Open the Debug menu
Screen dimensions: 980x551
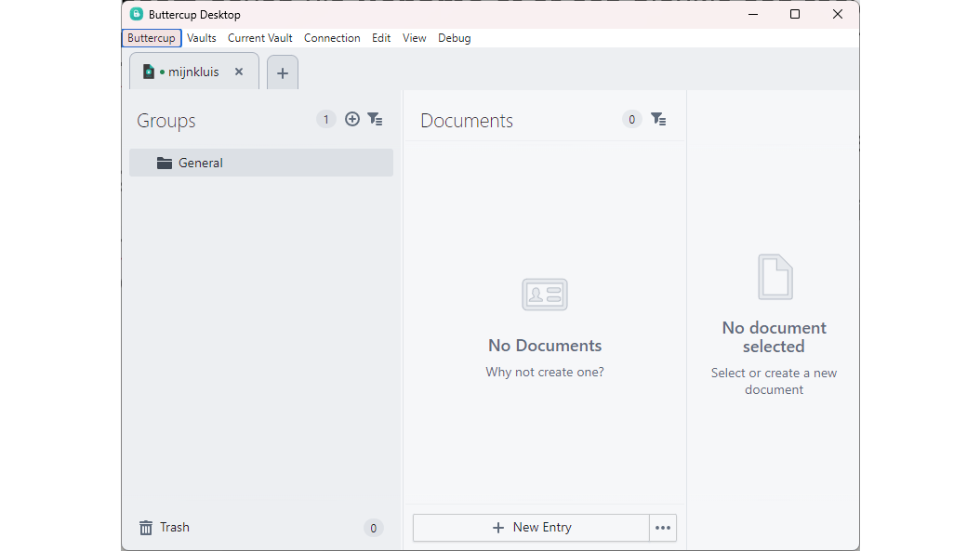tap(455, 38)
